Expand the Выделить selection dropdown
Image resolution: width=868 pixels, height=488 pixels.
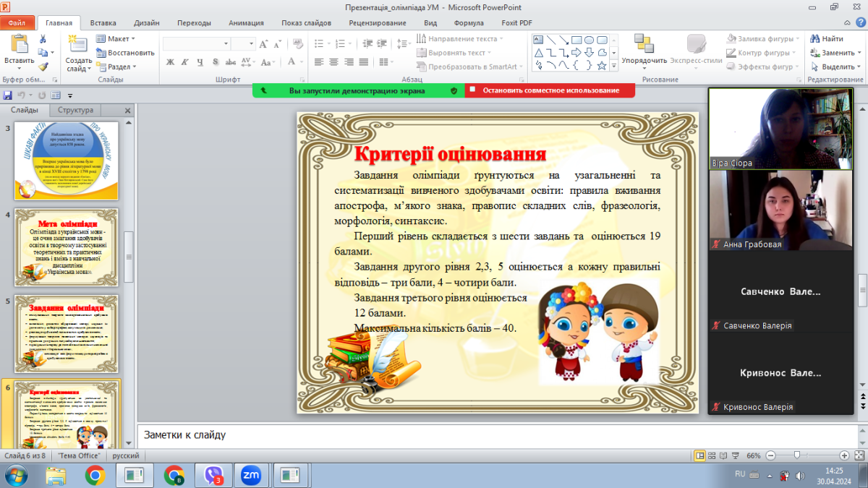click(837, 67)
